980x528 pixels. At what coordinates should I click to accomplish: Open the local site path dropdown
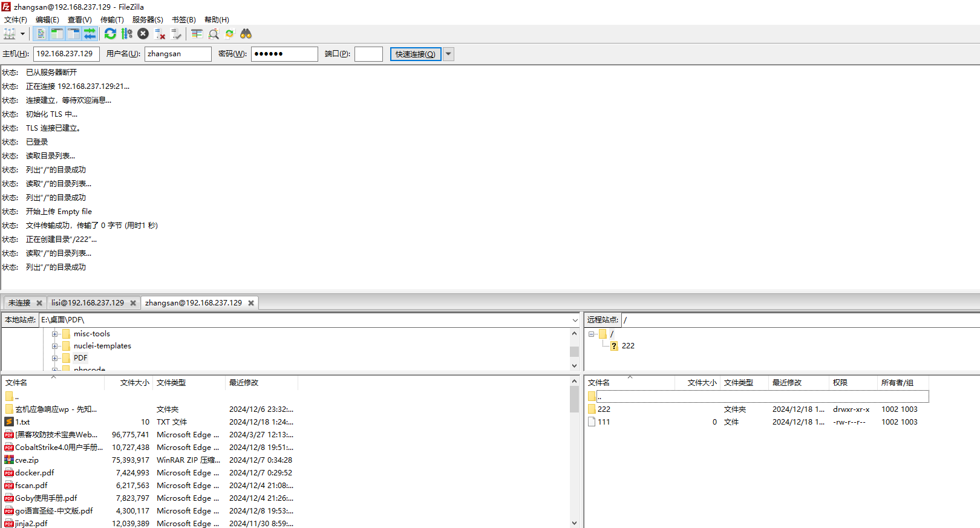pos(574,320)
